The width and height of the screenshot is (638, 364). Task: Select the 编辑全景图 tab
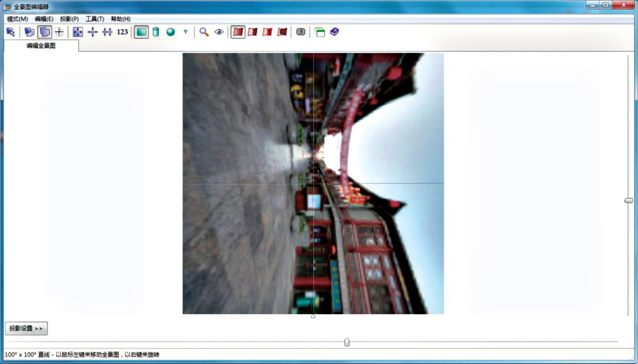(x=41, y=46)
